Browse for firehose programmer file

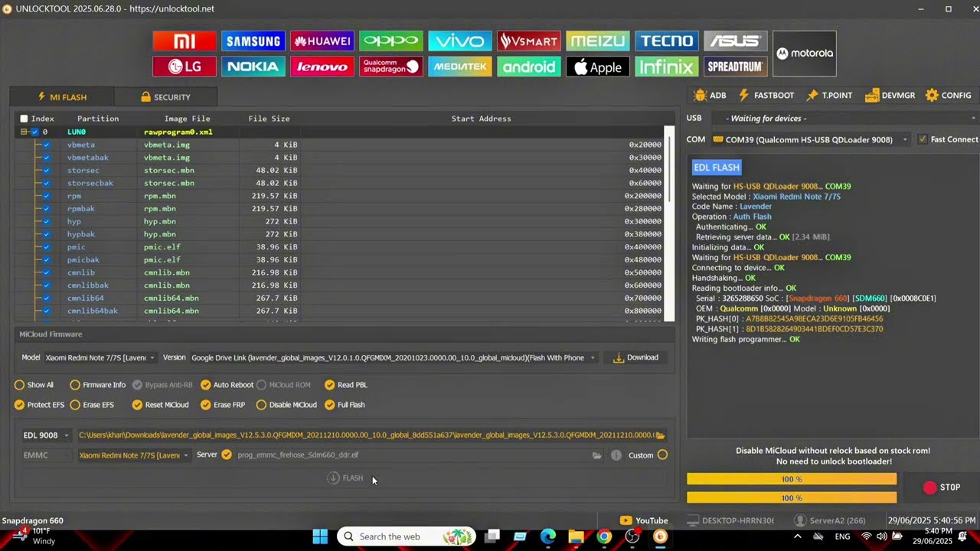tap(596, 455)
